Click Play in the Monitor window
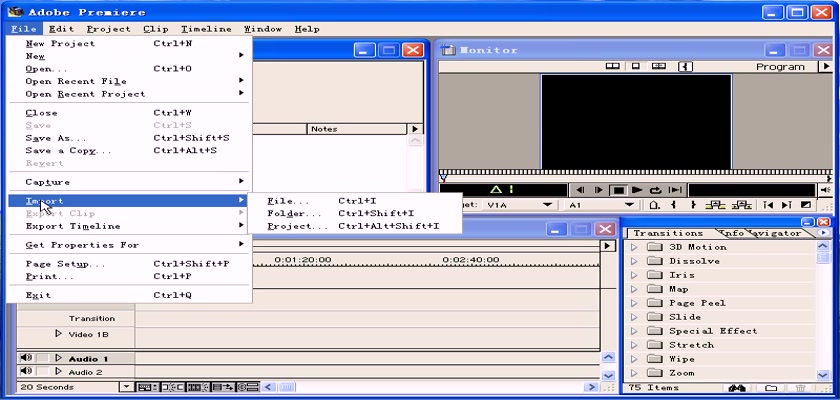This screenshot has width=840, height=400. [636, 190]
